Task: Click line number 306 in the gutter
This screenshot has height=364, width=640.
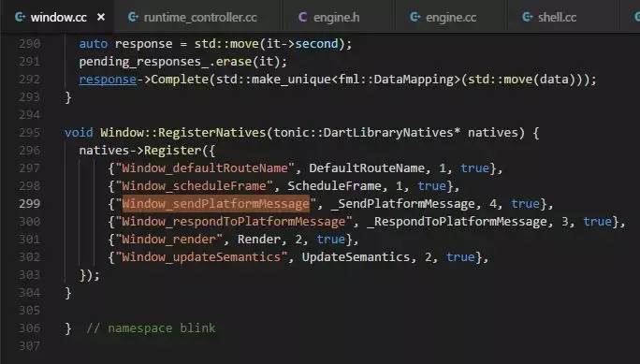Action: (30, 328)
